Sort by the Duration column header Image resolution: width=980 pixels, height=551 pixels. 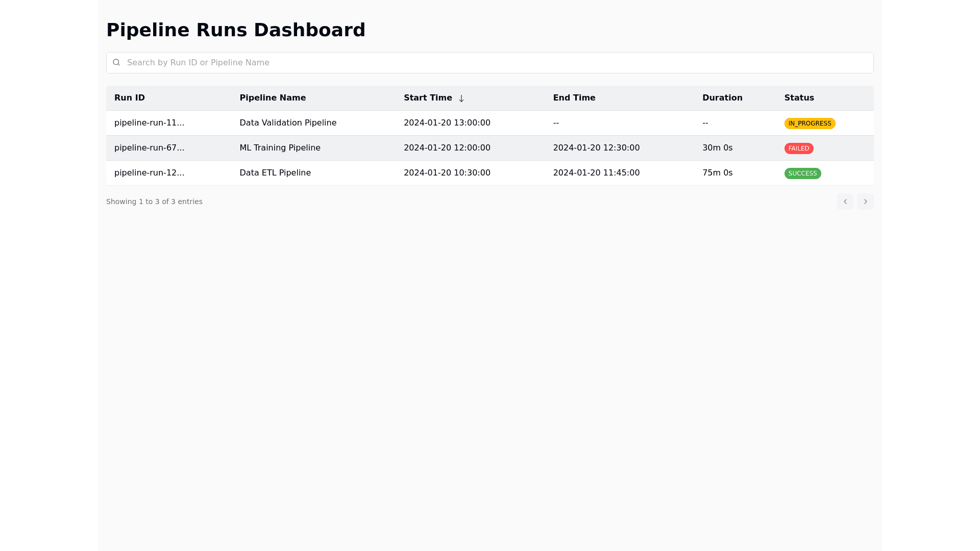tap(722, 98)
